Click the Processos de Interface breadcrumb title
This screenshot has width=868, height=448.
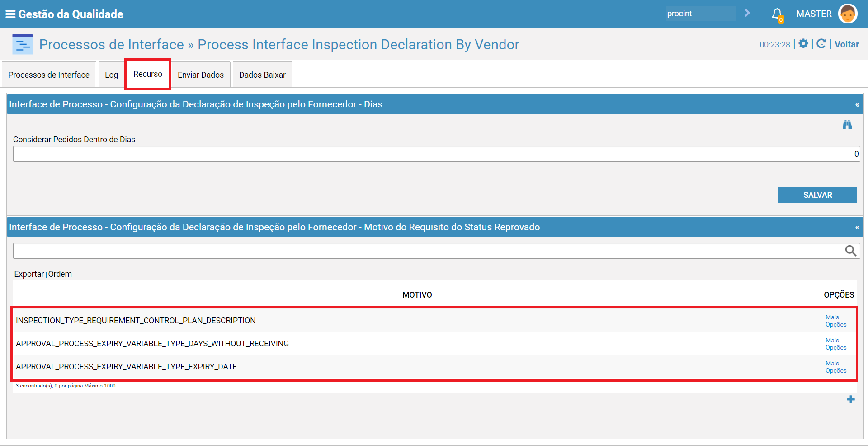(112, 44)
